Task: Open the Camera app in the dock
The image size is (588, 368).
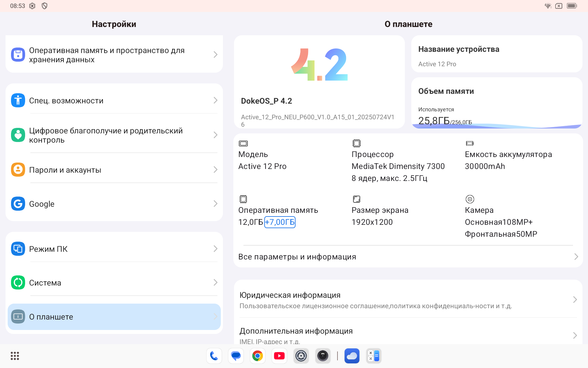Action: point(322,356)
